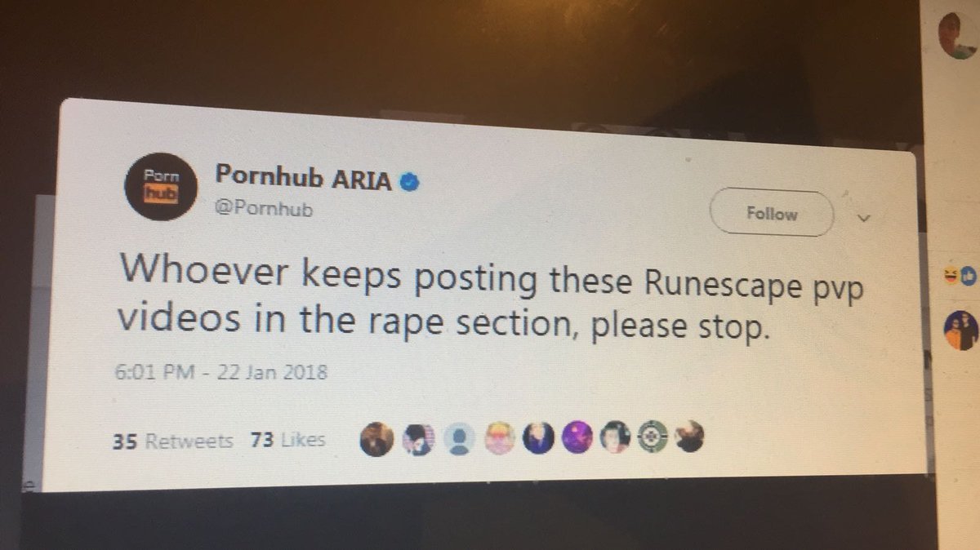Viewport: 980px width, 550px height.
Task: Open the orange-background avatar at right edge
Action: (x=960, y=330)
